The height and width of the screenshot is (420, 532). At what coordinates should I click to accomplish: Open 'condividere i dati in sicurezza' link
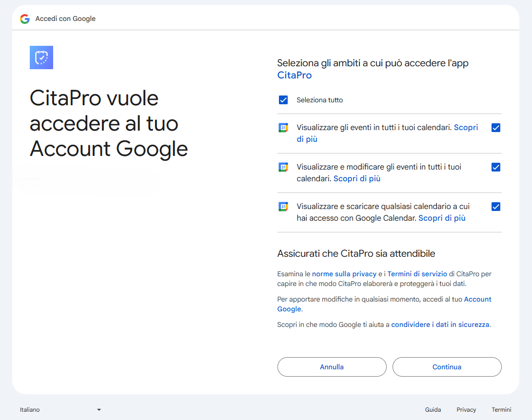tap(440, 325)
